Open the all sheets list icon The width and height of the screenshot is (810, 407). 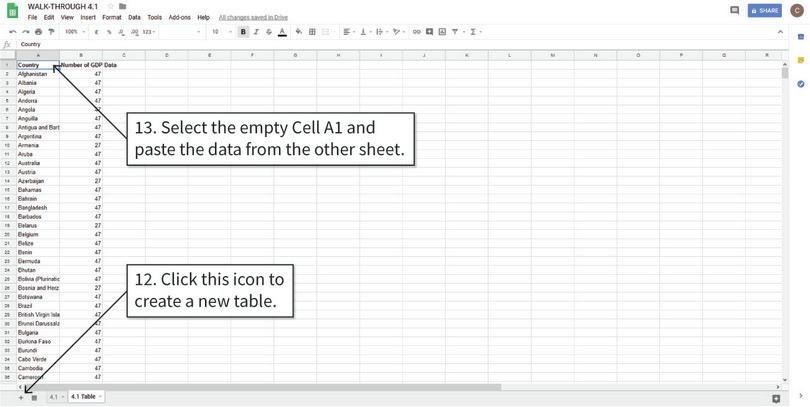[34, 397]
